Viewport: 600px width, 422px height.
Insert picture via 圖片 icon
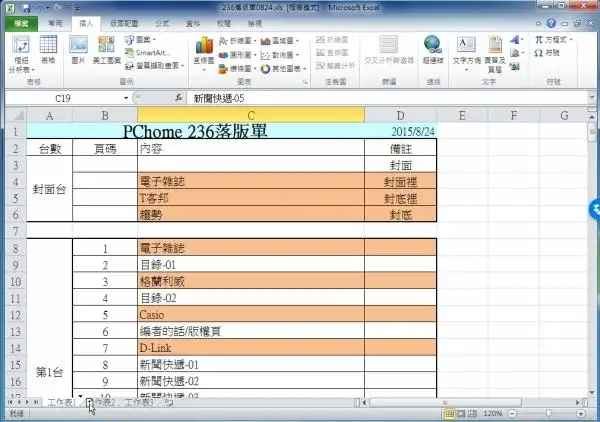click(78, 50)
